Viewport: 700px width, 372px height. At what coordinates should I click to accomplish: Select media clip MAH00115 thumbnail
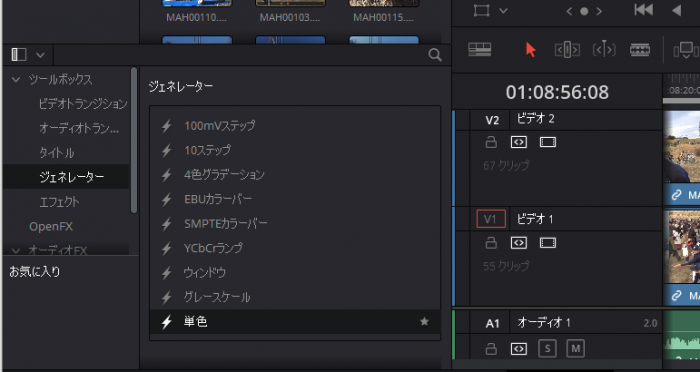[x=383, y=3]
